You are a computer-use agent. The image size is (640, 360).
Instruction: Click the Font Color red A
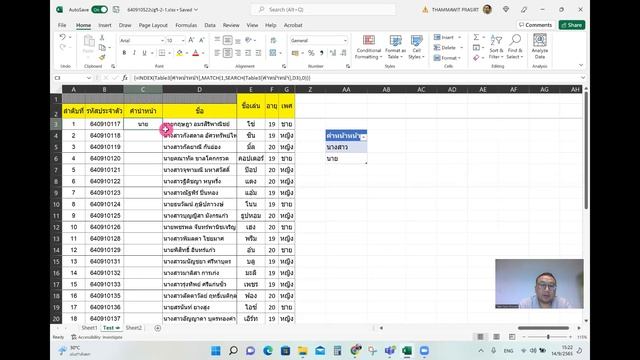196,53
